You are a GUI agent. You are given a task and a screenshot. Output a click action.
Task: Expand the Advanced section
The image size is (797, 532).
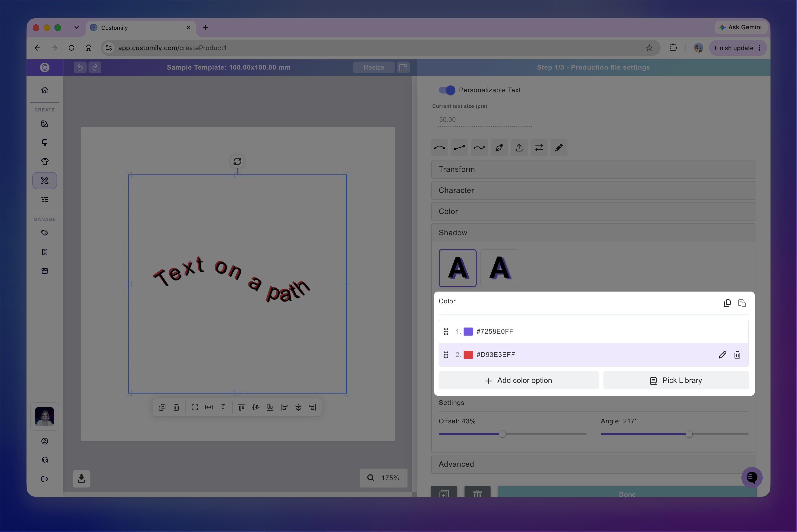click(593, 464)
